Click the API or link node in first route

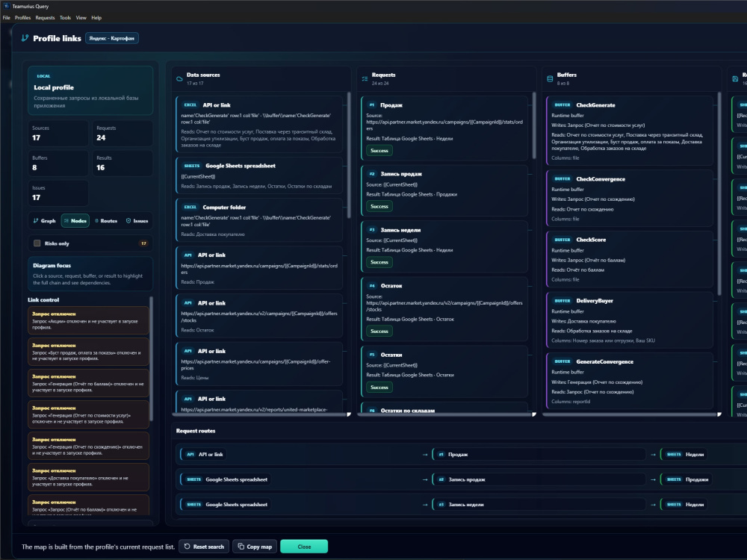pyautogui.click(x=203, y=454)
